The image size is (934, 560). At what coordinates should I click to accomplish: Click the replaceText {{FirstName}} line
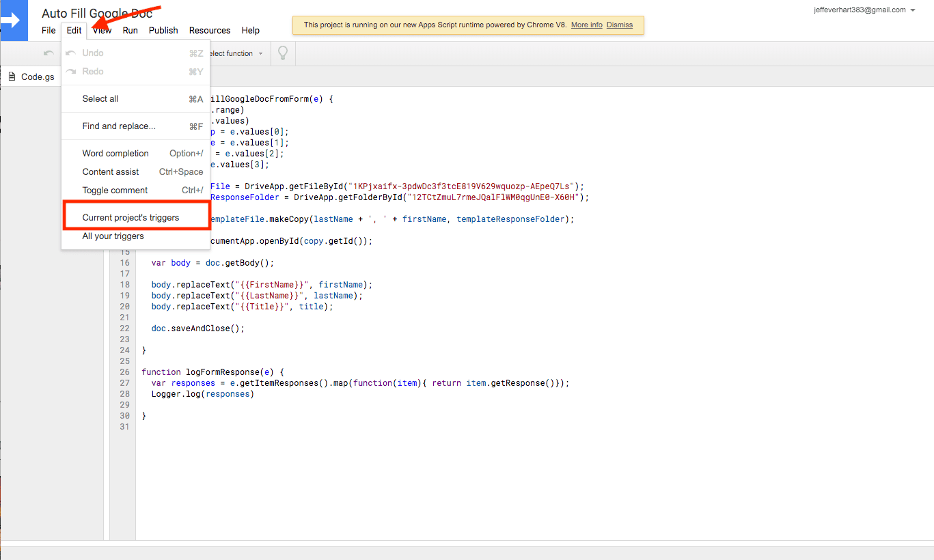coord(262,285)
